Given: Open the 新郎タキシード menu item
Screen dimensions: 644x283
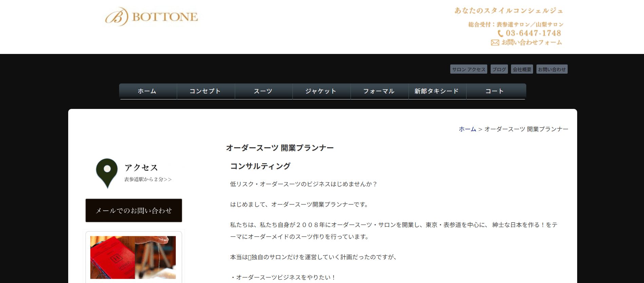Looking at the screenshot, I should 437,91.
